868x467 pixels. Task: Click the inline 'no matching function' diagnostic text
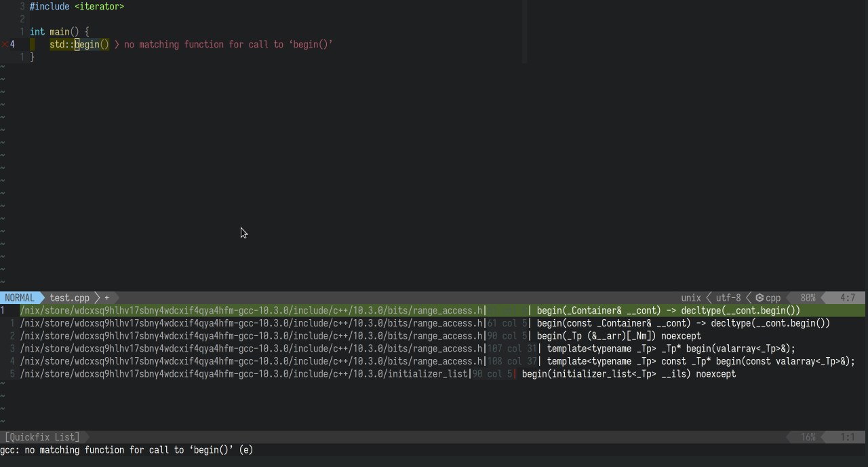(x=229, y=45)
